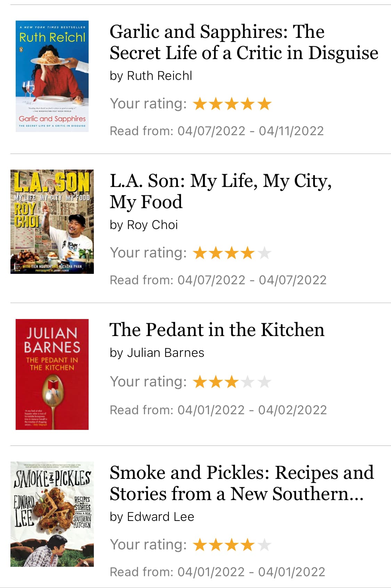Give Smoke and Pickles the fifth star
391x588 pixels.
point(264,545)
